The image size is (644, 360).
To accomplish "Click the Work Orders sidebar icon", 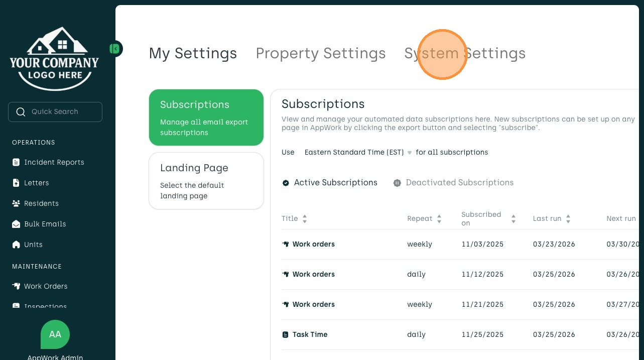I will click(x=16, y=287).
